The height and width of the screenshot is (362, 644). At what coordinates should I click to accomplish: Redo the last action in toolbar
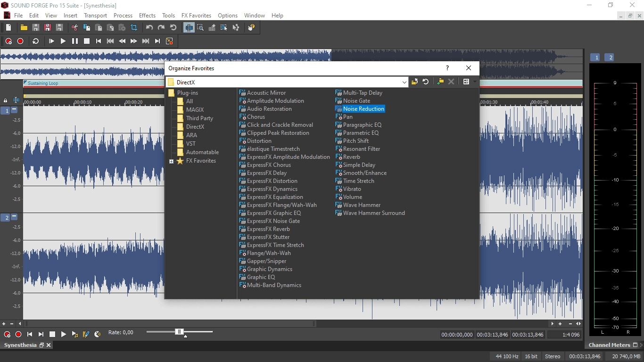click(161, 28)
